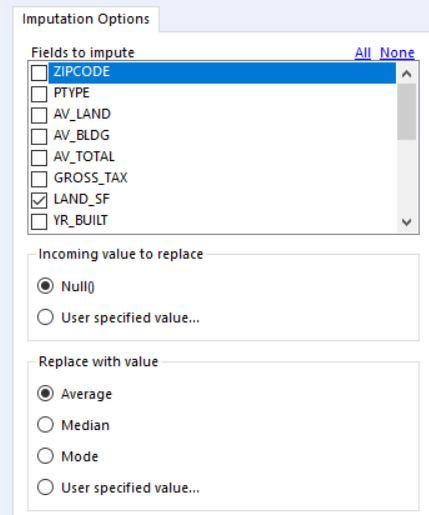Click the All link
This screenshot has height=515, width=429.
(363, 53)
